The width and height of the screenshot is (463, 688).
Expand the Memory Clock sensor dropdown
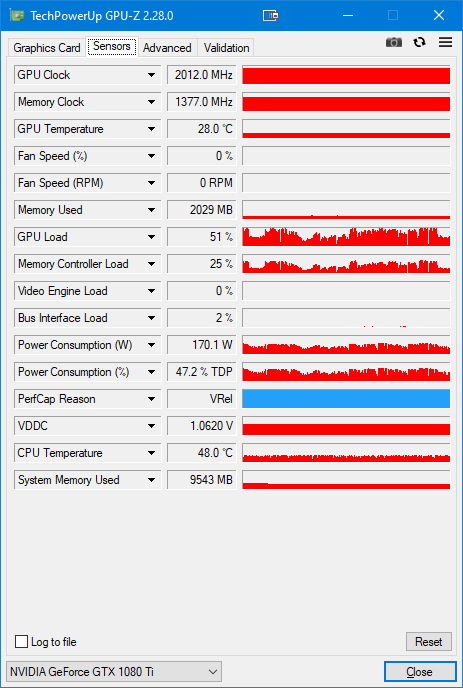tap(151, 102)
